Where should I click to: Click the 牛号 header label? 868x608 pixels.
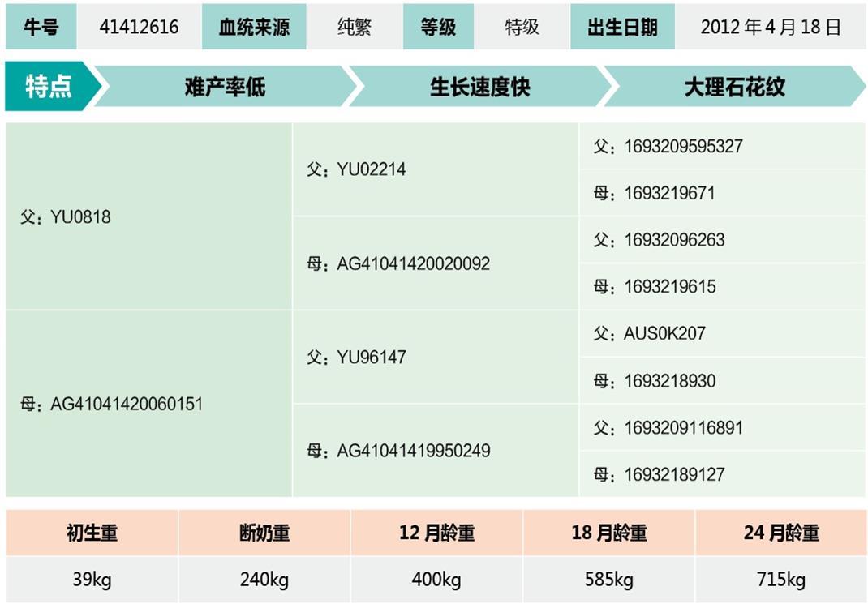tap(41, 27)
